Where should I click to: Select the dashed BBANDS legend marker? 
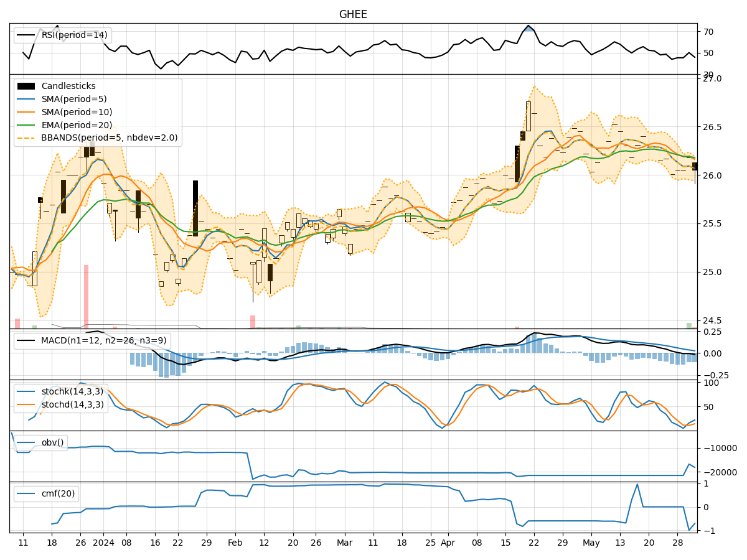(26, 139)
